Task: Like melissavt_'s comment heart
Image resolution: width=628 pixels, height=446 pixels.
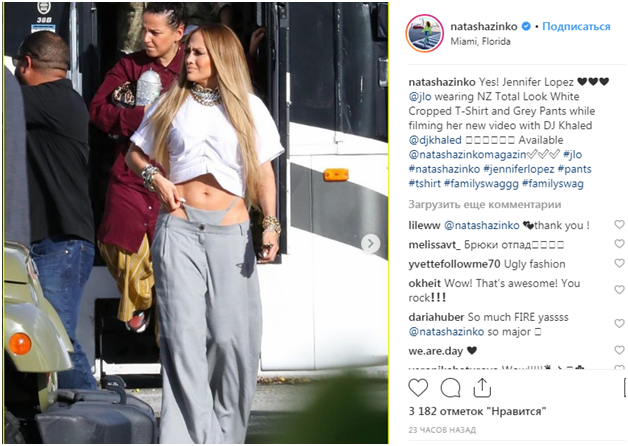Action: click(619, 244)
